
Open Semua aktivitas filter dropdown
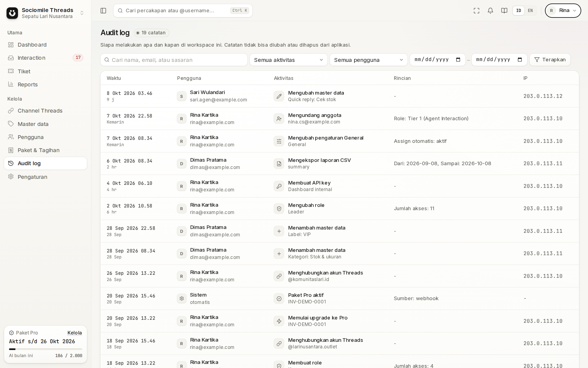click(x=289, y=60)
